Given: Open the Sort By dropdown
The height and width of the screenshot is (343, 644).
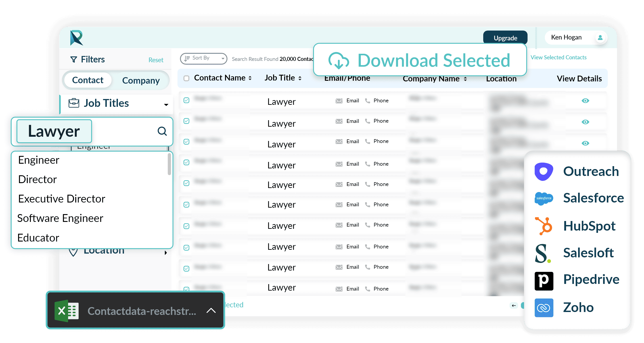Looking at the screenshot, I should click(x=203, y=58).
